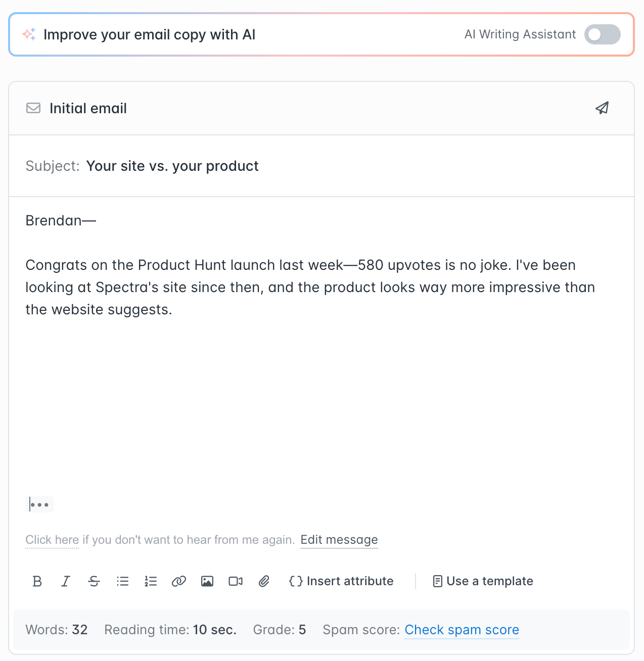Image resolution: width=644 pixels, height=661 pixels.
Task: Click the send test email paper plane icon
Action: point(602,108)
